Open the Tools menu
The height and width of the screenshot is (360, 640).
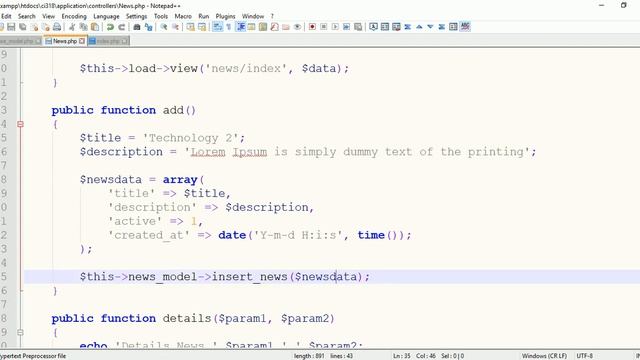[x=161, y=16]
